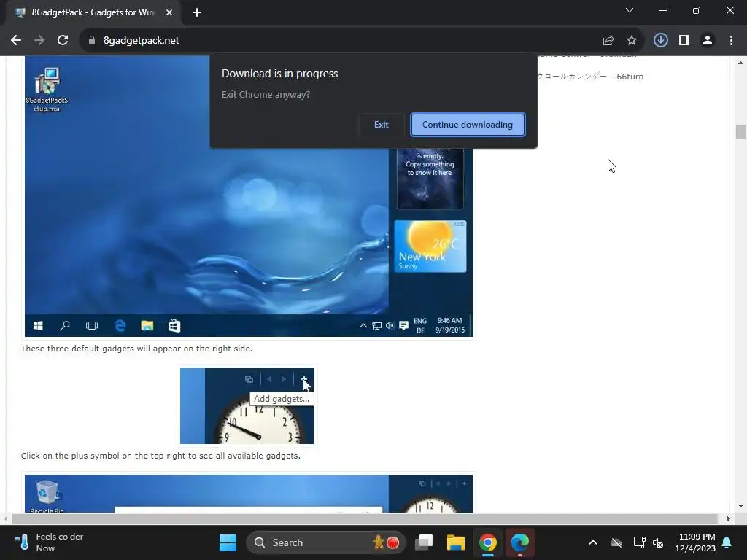This screenshot has width=747, height=560.
Task: Click the 8GadgetPackSetup.msi desktop icon in screenshot
Action: [47, 90]
